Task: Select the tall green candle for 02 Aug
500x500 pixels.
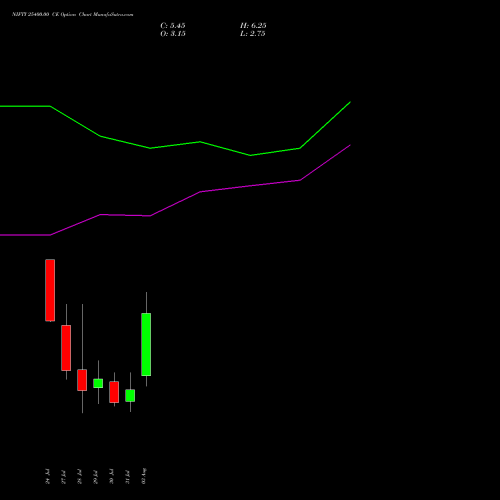Action: coord(146,344)
